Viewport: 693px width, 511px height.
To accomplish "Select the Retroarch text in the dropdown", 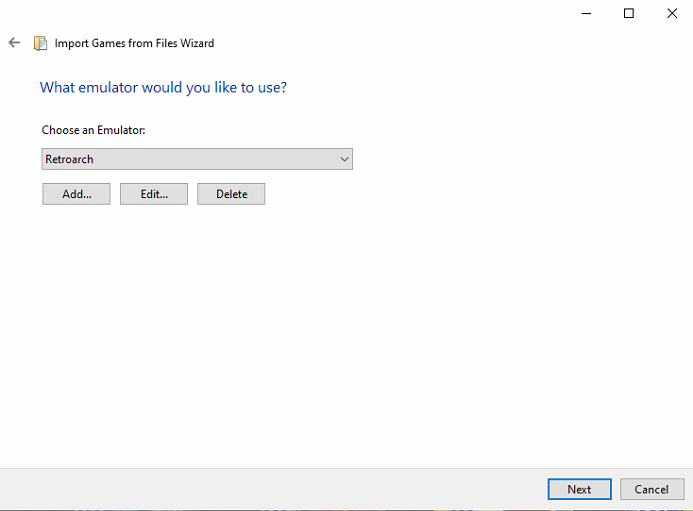I will pyautogui.click(x=69, y=159).
